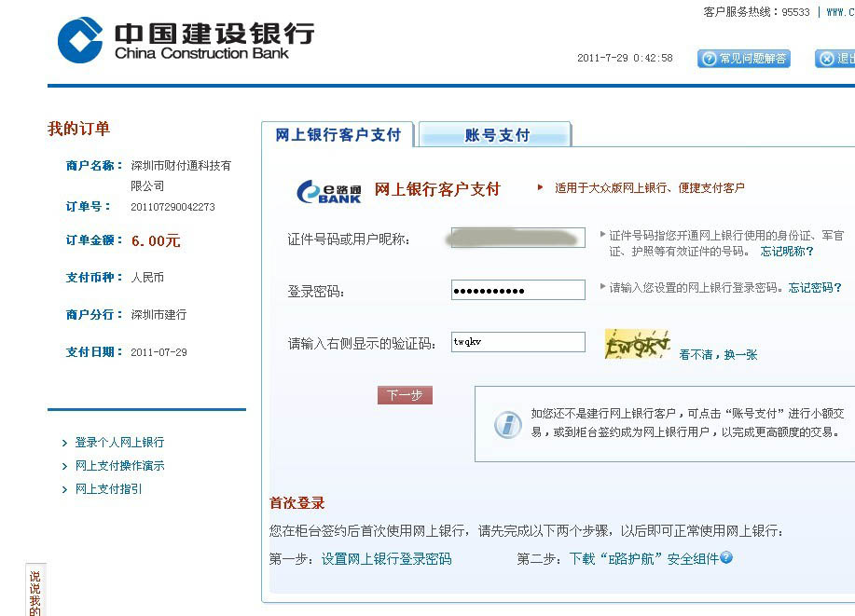Click the arrow before 登录个人网上银行
Screen dimensions: 855x616
(x=65, y=444)
